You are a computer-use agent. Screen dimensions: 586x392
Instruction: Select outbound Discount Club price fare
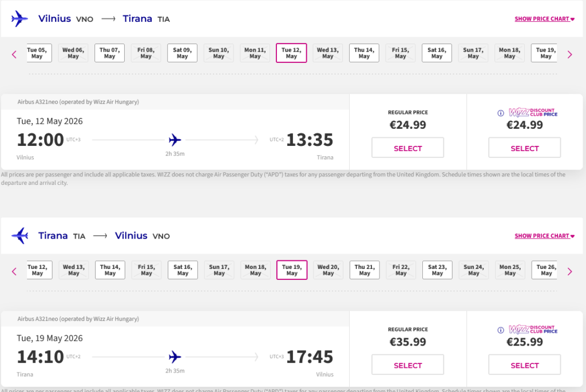tap(524, 148)
